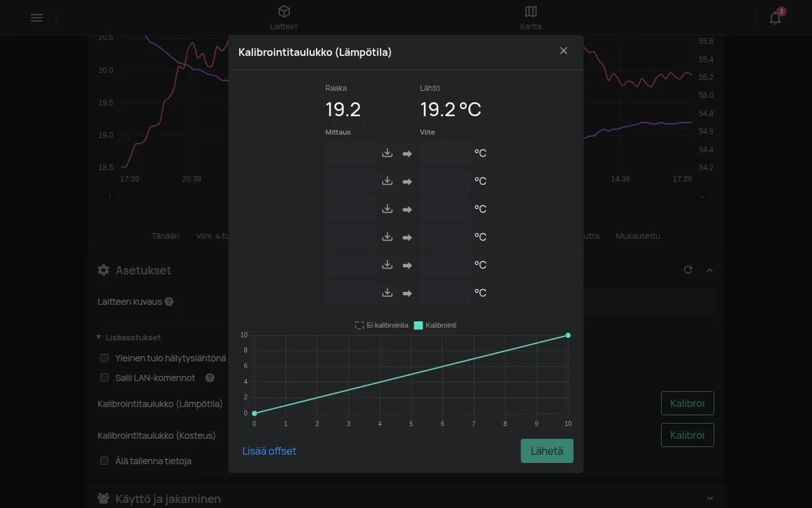The image size is (812, 508).
Task: Go to next chart period arrow
Action: 702,197
